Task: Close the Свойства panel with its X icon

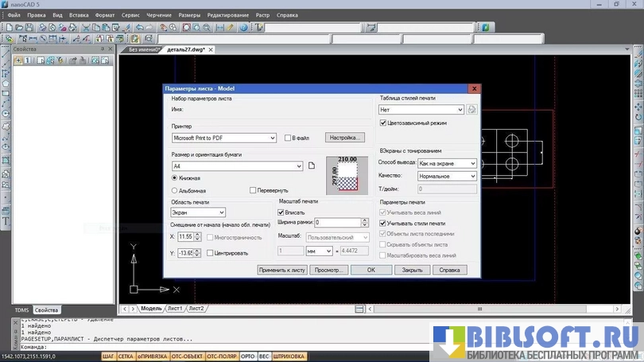Action: click(x=111, y=49)
